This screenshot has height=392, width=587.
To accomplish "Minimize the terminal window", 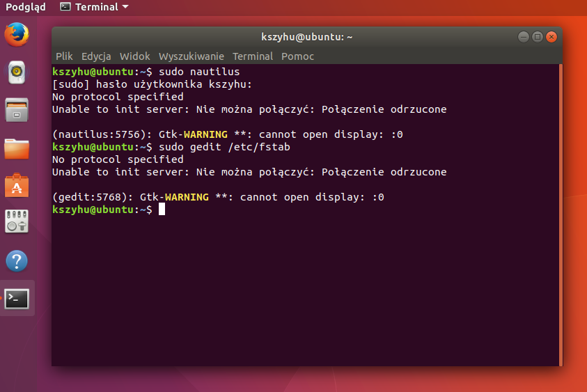I will [524, 37].
